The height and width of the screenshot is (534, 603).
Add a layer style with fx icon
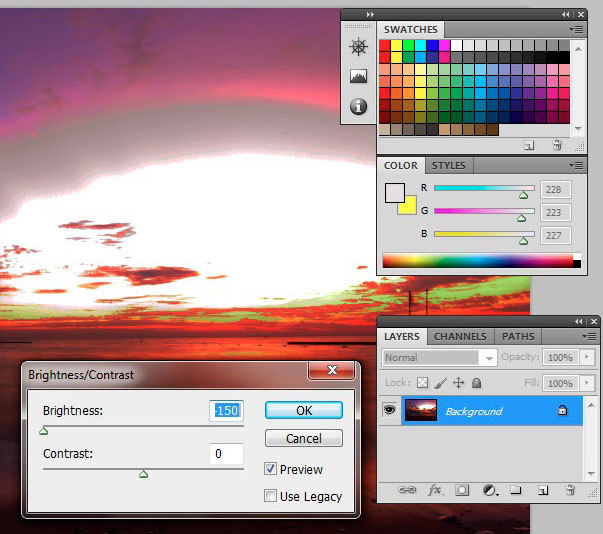[x=436, y=491]
